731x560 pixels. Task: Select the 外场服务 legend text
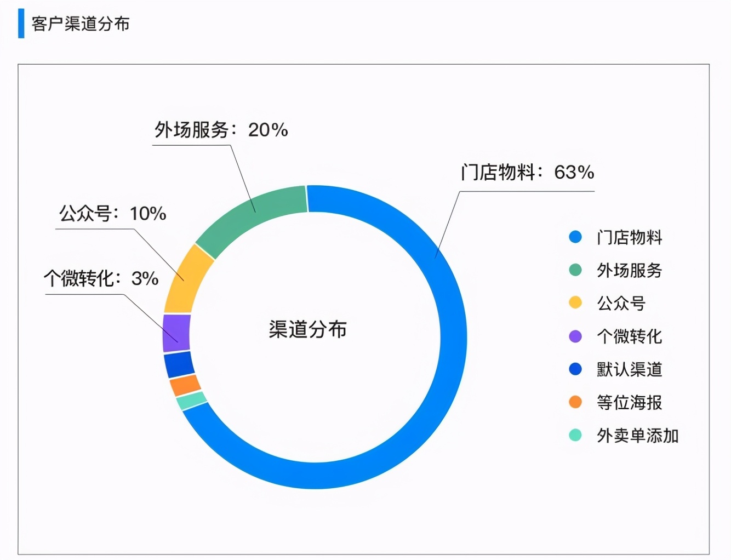coord(630,270)
